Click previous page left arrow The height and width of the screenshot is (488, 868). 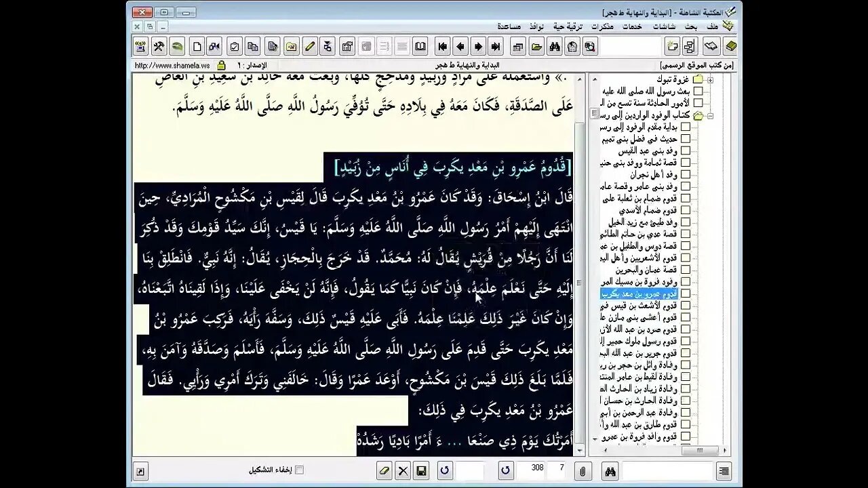(460, 47)
